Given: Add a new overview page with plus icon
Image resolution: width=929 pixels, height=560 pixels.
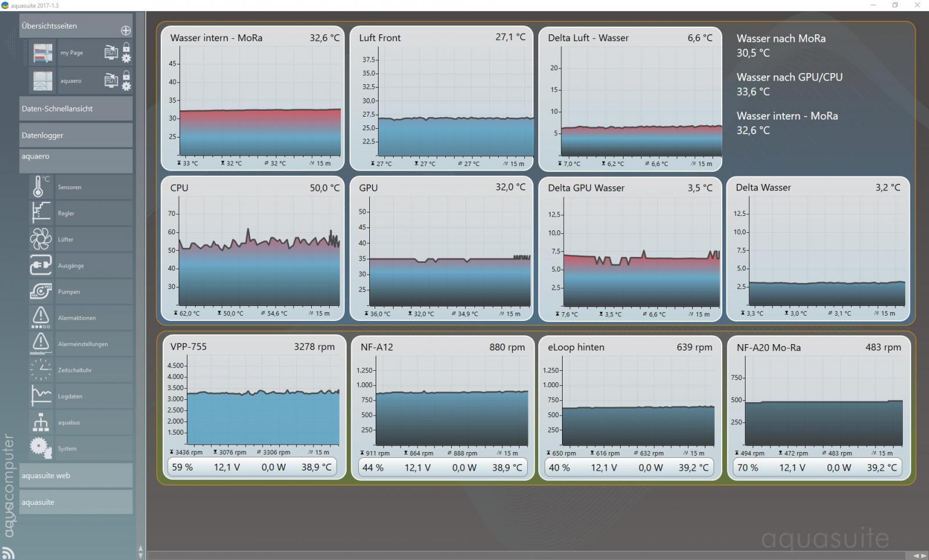Looking at the screenshot, I should (x=125, y=30).
